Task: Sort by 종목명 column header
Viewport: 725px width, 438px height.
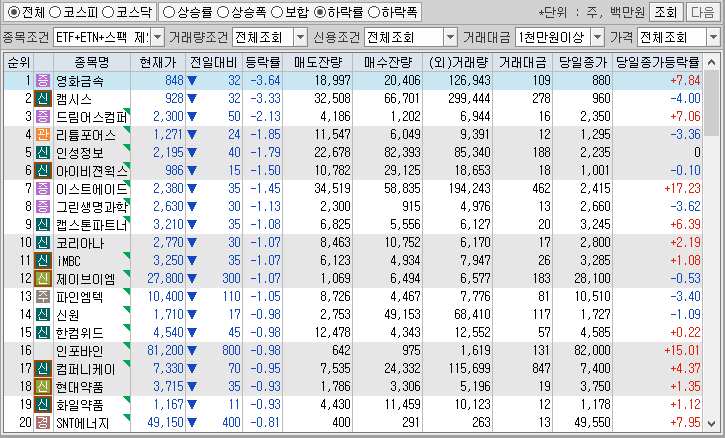Action: tap(92, 62)
